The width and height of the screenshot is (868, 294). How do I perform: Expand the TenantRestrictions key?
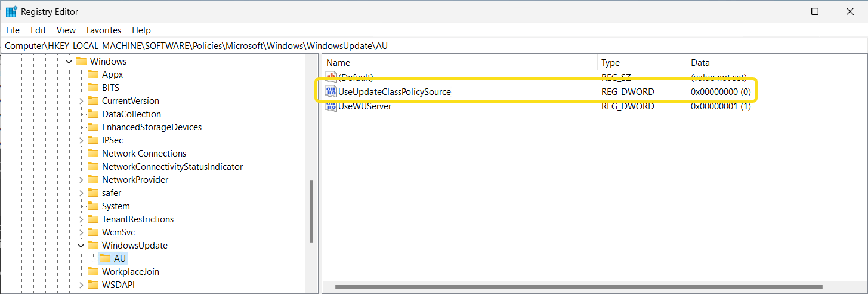(81, 219)
